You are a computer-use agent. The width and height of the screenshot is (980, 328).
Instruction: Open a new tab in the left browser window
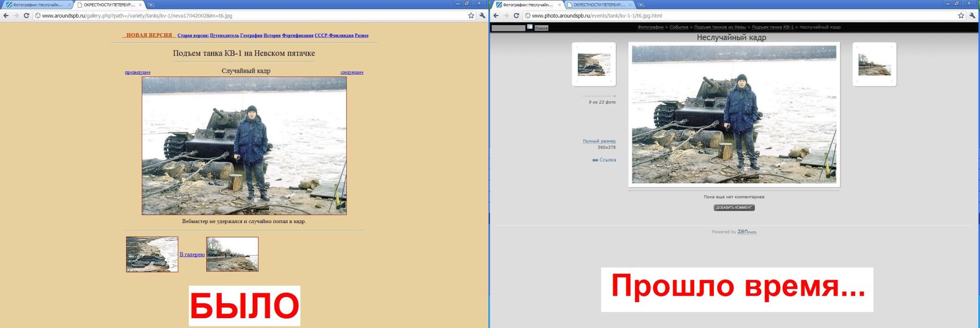click(x=150, y=5)
